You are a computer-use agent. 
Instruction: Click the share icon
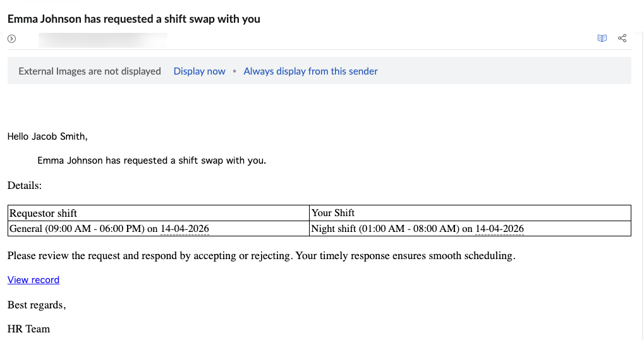click(x=622, y=39)
